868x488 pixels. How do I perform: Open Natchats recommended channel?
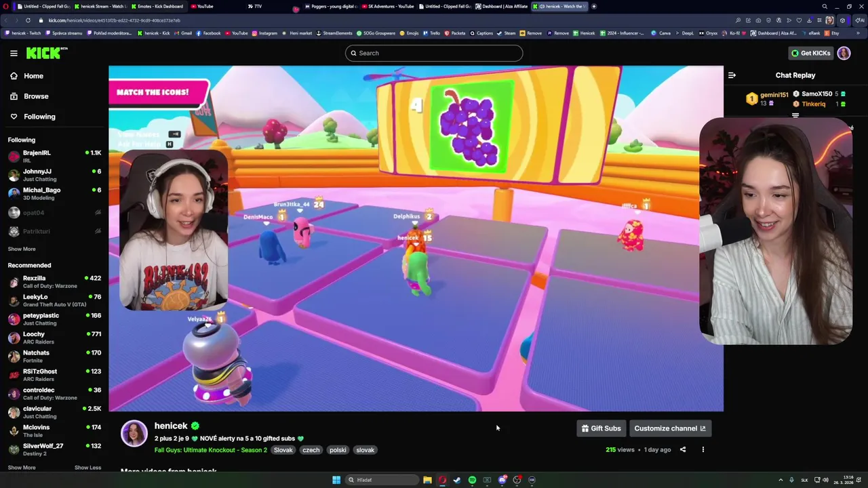coord(54,356)
